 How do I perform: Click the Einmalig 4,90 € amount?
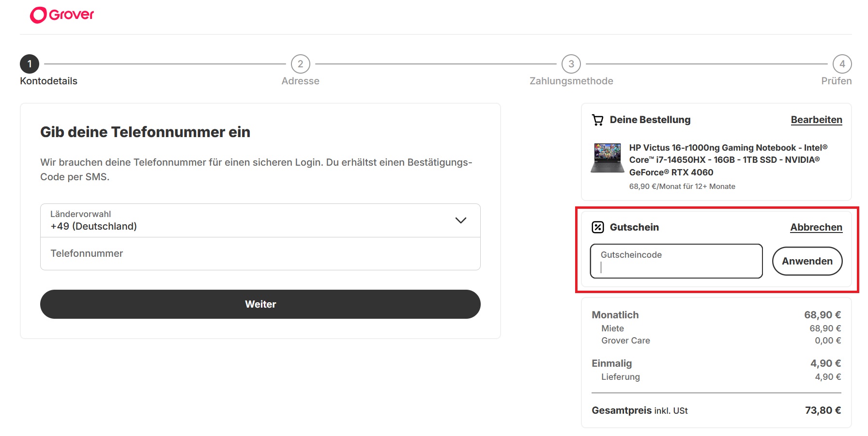click(826, 363)
